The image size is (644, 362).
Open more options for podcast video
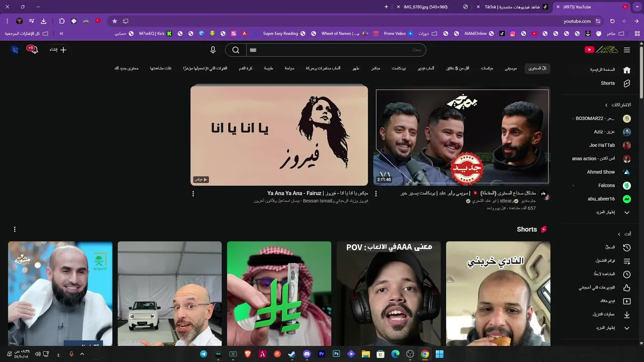click(376, 194)
